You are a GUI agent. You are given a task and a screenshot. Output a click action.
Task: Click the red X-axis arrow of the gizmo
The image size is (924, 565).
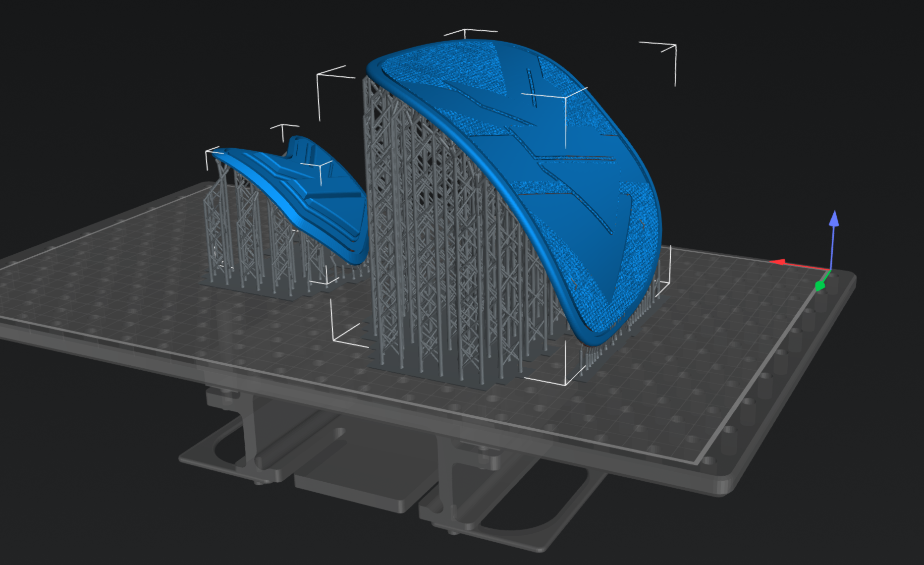[x=777, y=262]
